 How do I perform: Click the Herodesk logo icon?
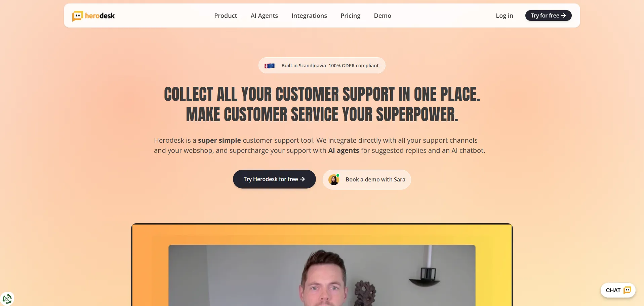click(77, 16)
